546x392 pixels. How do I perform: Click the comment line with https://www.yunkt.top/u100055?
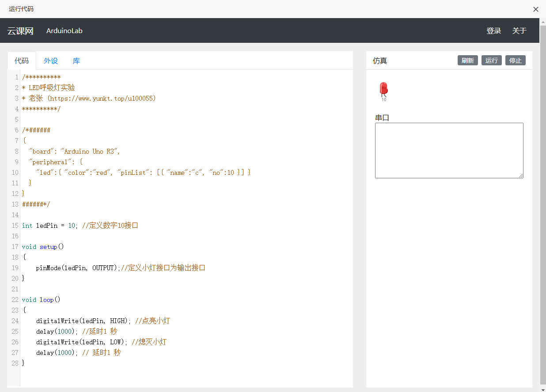(89, 98)
